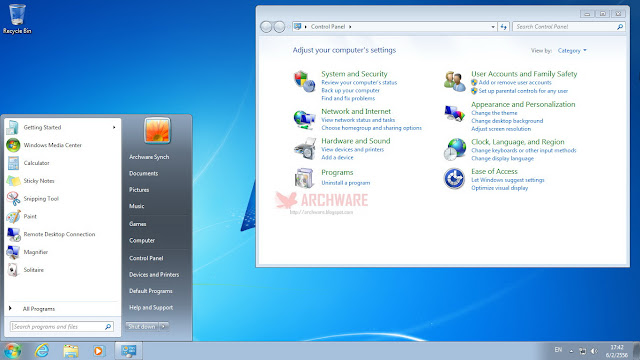Click the Search Control Panel field
The width and height of the screenshot is (640, 360).
pos(569,27)
